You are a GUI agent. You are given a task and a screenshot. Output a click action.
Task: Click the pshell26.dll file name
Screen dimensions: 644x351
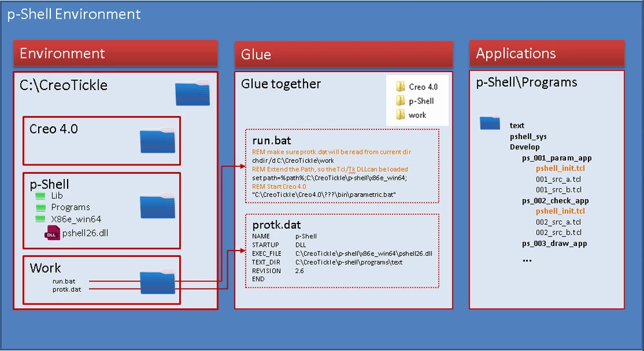(x=85, y=233)
